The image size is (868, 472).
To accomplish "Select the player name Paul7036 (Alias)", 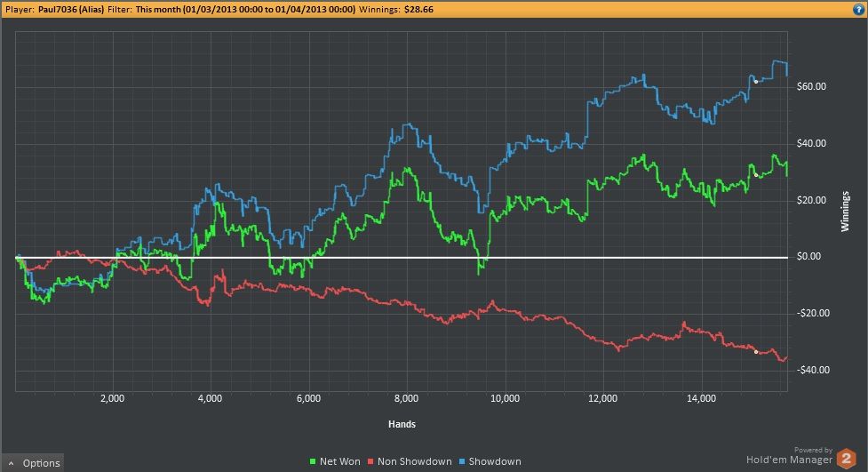I will pos(71,10).
